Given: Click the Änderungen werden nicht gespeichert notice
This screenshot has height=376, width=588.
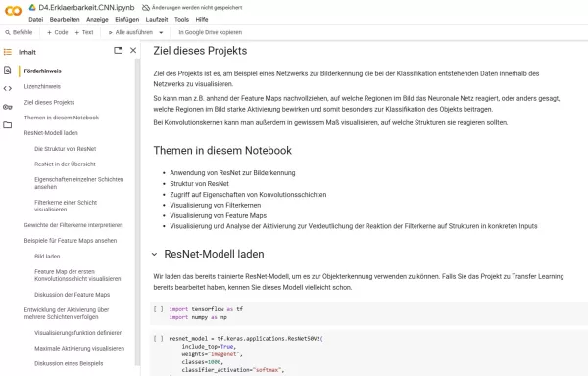Looking at the screenshot, I should 197,8.
